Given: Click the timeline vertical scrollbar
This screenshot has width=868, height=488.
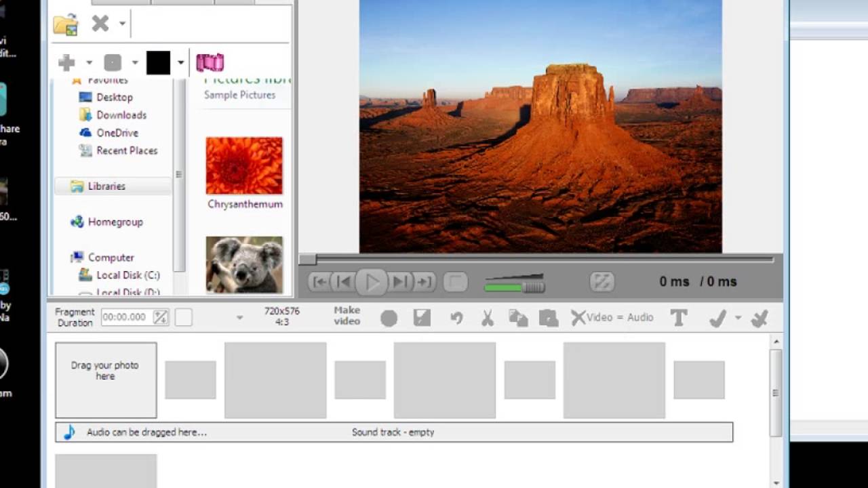Looking at the screenshot, I should pos(776,393).
